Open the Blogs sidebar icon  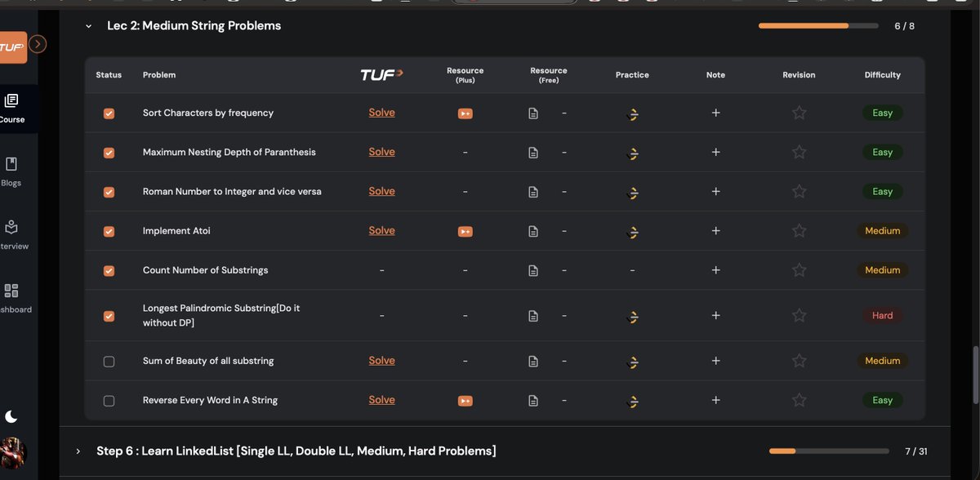tap(11, 164)
